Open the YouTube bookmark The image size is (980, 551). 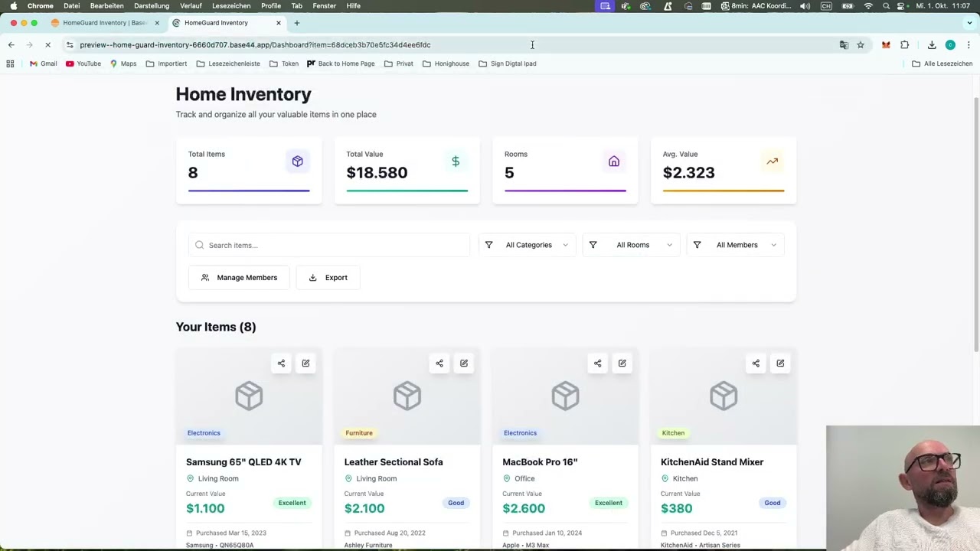[83, 64]
